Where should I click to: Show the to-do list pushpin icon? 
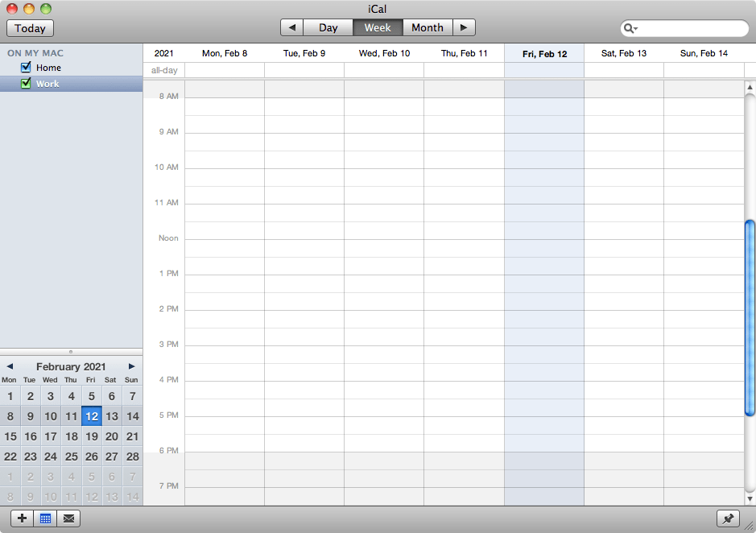728,519
